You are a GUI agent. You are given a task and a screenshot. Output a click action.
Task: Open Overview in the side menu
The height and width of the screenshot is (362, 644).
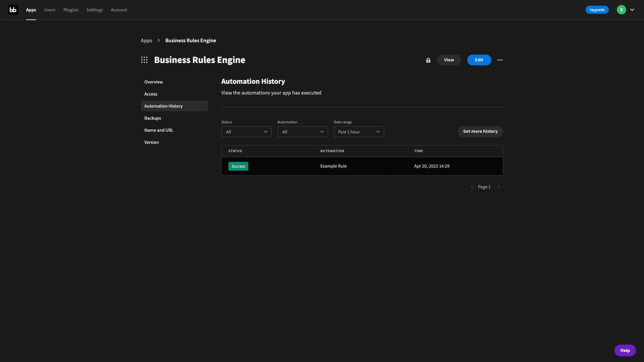pos(174,82)
